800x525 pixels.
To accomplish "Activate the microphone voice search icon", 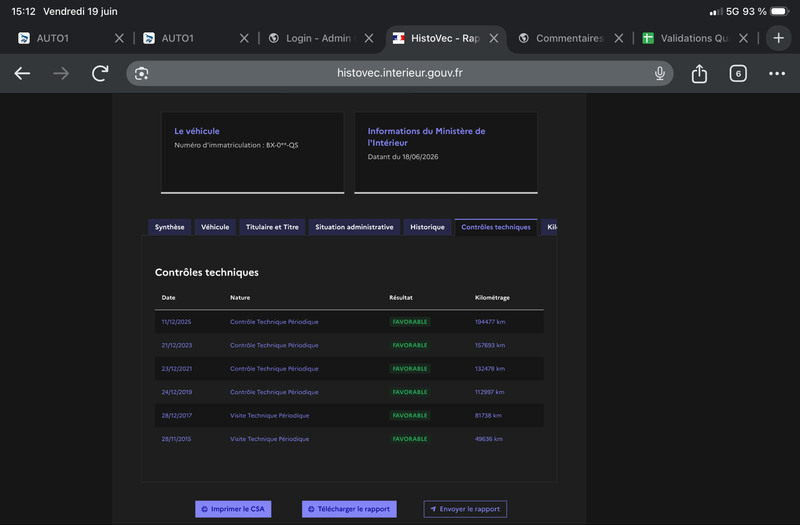I will click(x=660, y=73).
